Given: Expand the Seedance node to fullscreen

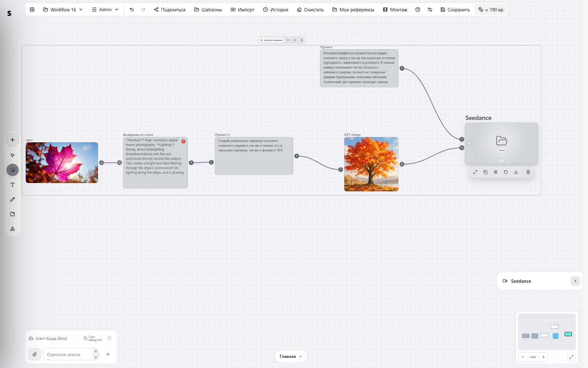Looking at the screenshot, I should (475, 172).
